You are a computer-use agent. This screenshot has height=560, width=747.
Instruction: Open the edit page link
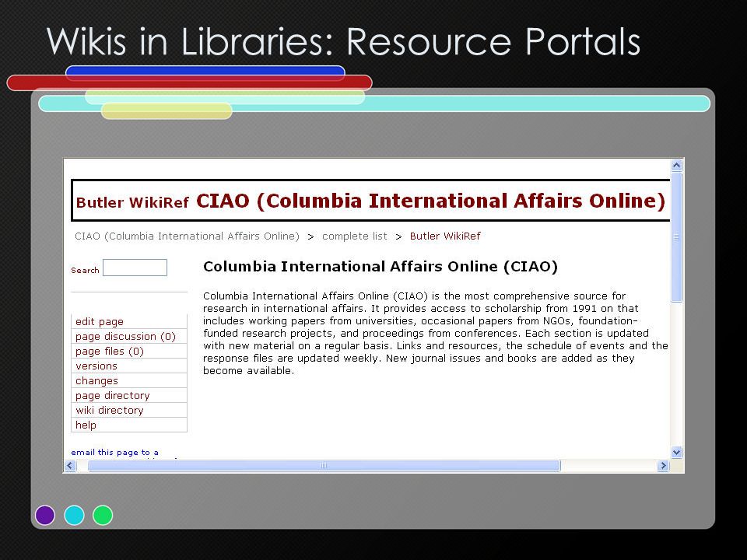pos(99,322)
